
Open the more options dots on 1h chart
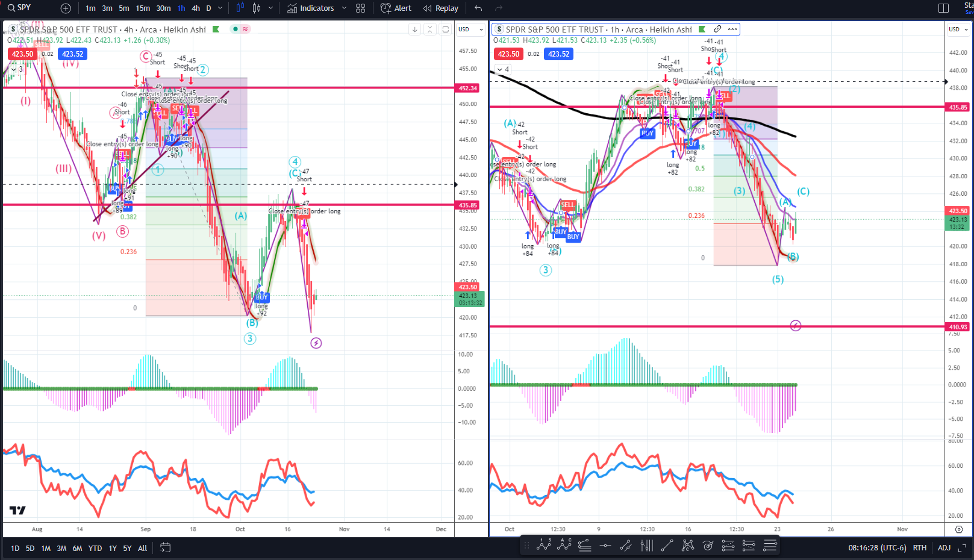[x=732, y=29]
